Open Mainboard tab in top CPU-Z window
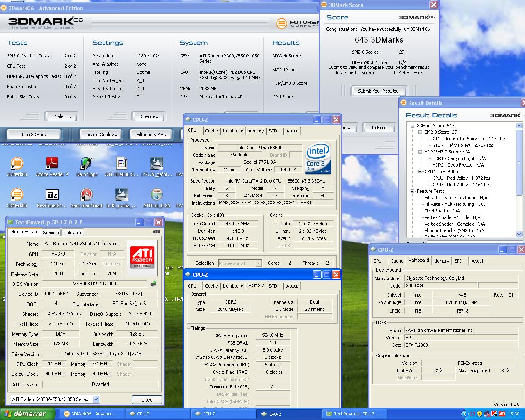Image resolution: width=525 pixels, height=420 pixels. coord(233,131)
